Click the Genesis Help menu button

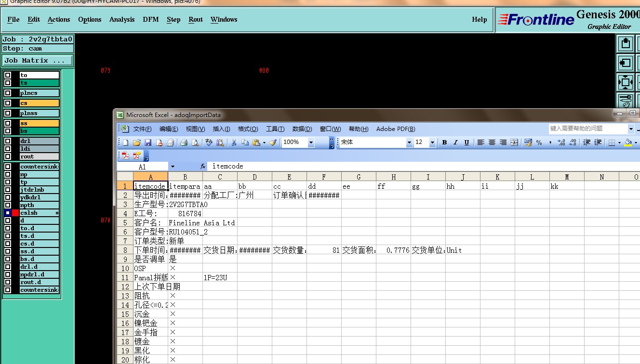[480, 19]
